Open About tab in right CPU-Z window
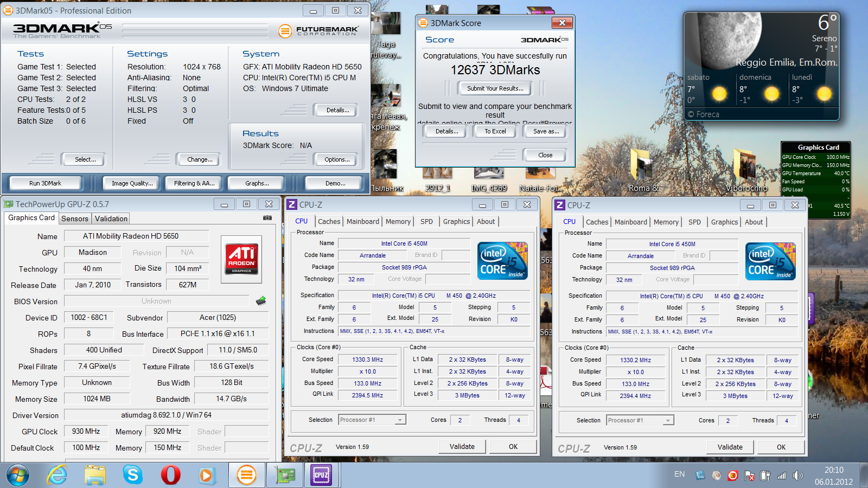The height and width of the screenshot is (488, 868). tap(754, 222)
